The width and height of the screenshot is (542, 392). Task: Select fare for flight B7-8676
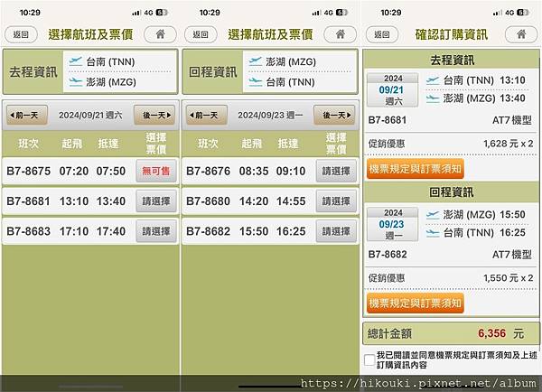[336, 171]
